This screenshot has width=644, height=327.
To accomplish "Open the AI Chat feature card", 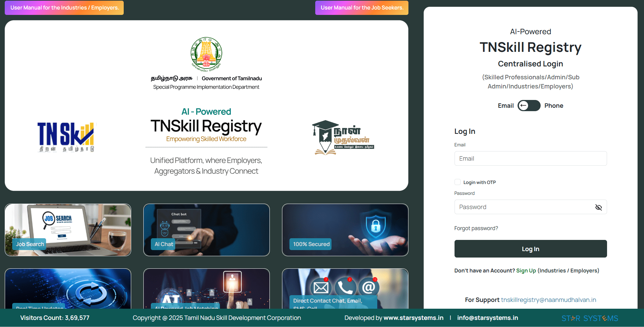I will coord(206,230).
